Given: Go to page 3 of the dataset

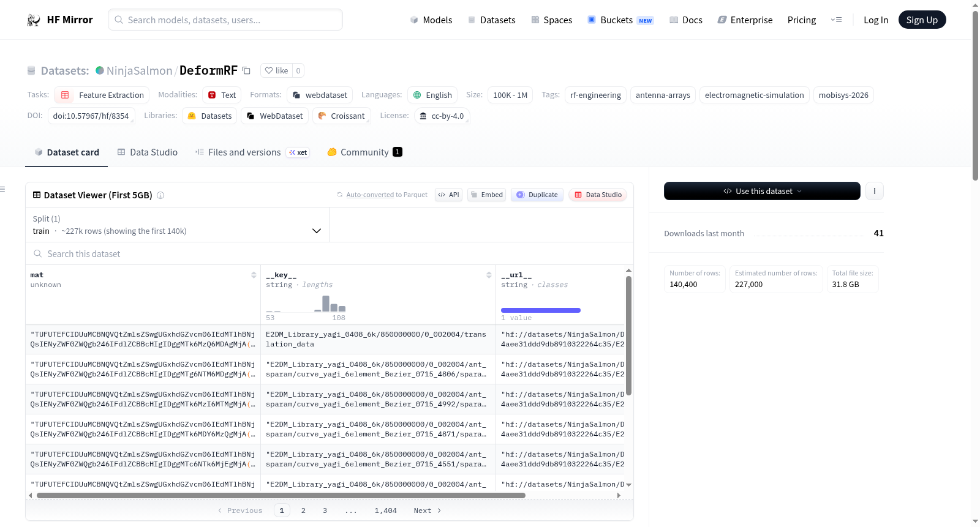Looking at the screenshot, I should click(325, 511).
